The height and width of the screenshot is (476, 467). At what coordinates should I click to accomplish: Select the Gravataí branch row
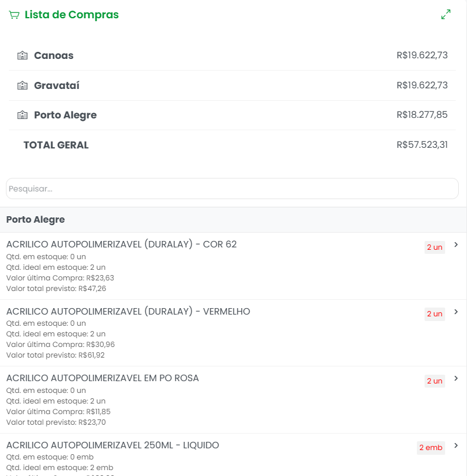point(232,85)
